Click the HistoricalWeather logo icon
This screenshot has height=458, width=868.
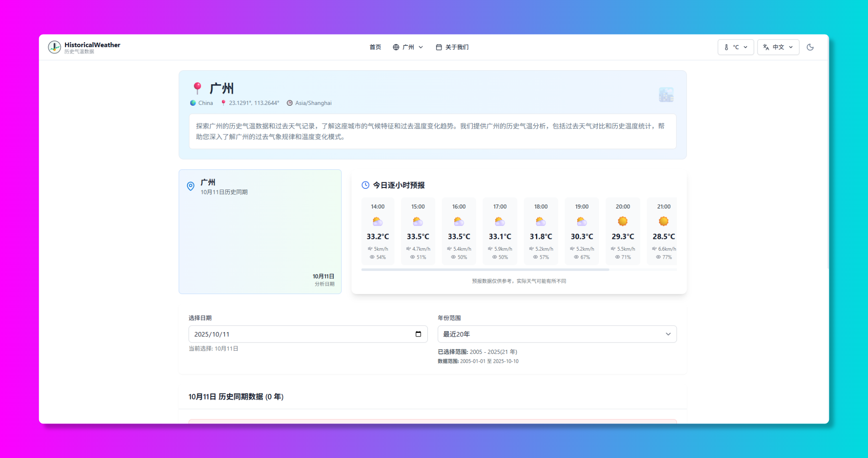(x=54, y=47)
